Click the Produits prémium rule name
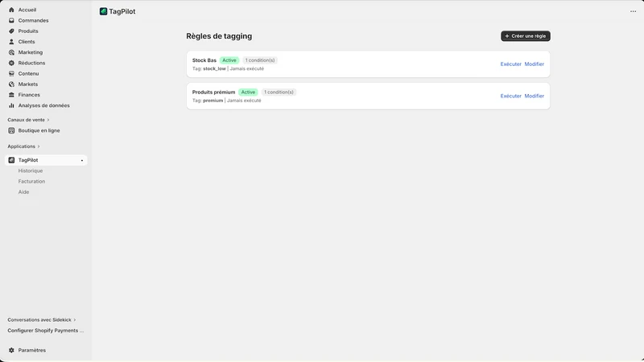This screenshot has height=362, width=644. click(x=213, y=93)
